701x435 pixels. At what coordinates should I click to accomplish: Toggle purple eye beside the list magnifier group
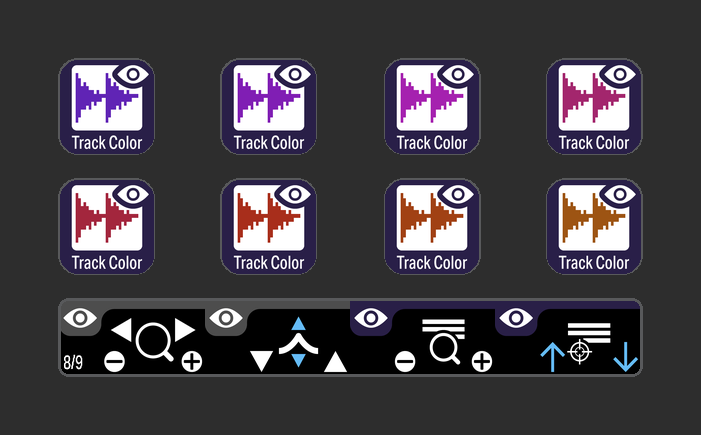click(x=371, y=318)
